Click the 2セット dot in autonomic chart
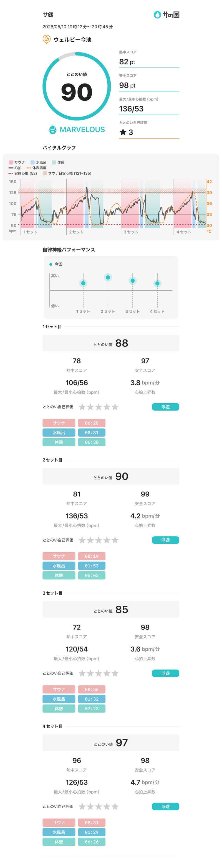Viewport: 222px width, 868px height. coord(108,277)
